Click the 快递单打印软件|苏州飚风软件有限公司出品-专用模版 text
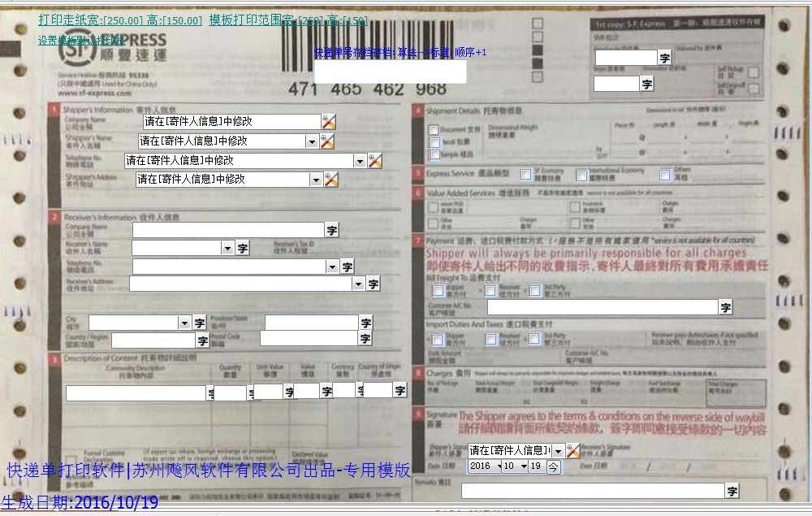 (x=208, y=470)
